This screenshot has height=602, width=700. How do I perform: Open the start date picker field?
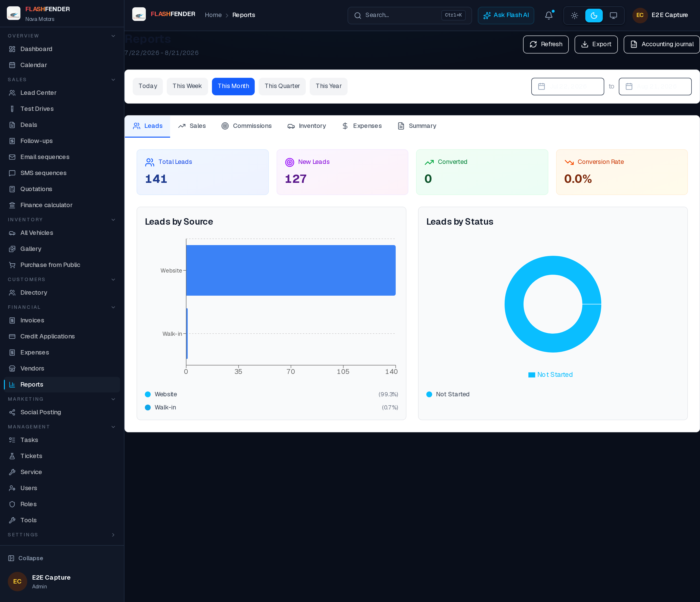568,87
